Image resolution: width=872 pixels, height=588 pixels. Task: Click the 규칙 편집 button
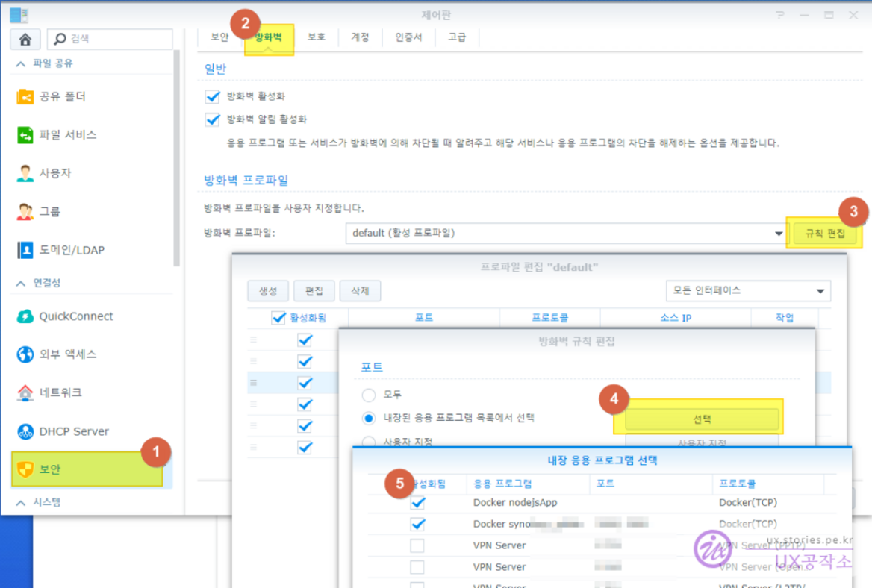(x=824, y=234)
